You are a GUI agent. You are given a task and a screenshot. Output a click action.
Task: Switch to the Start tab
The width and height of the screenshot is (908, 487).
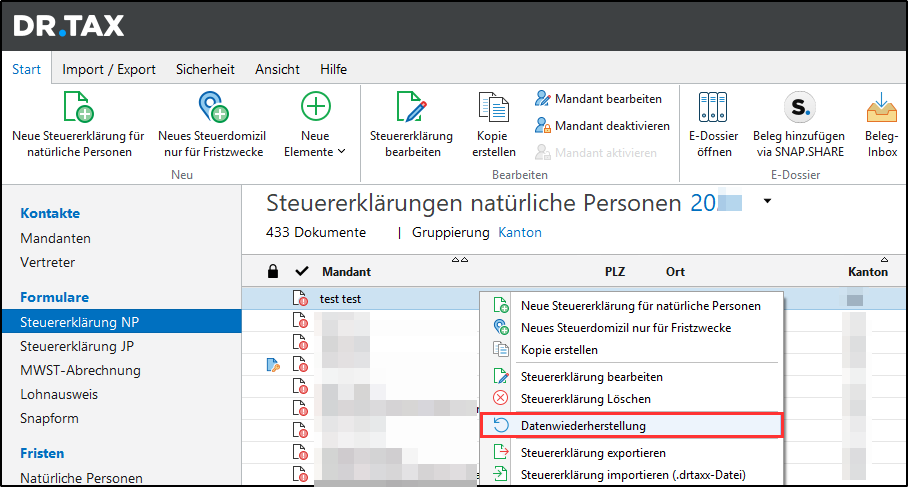pyautogui.click(x=27, y=69)
